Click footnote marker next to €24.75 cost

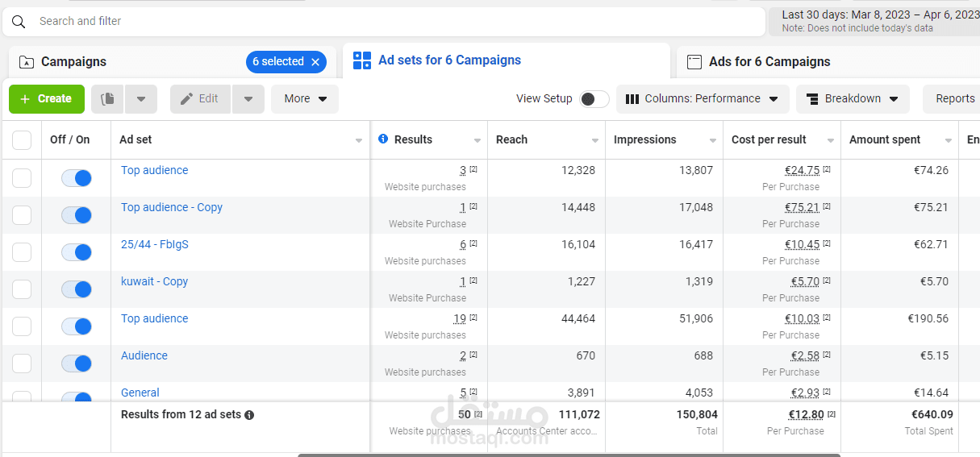pos(827,169)
